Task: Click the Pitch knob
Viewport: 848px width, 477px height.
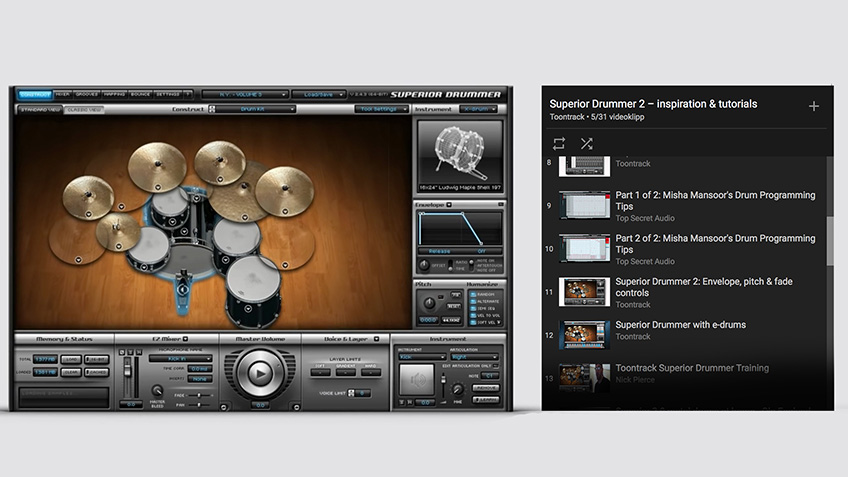Action: pos(429,303)
